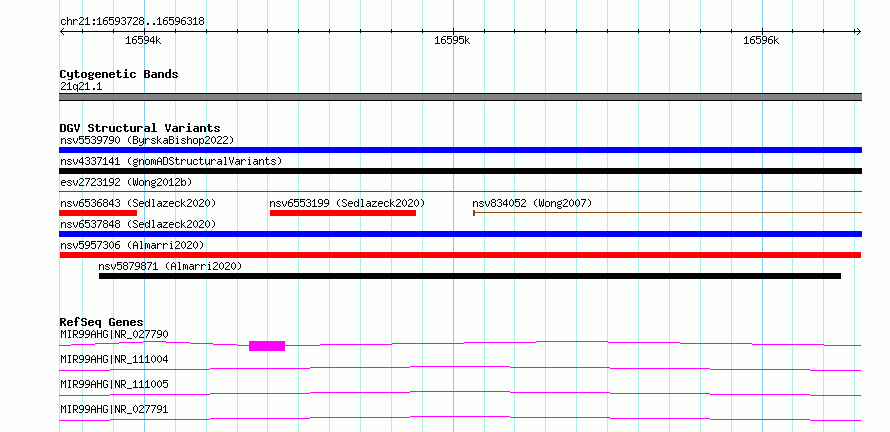
Task: Click the 16594k ruler tick label
Action: (x=143, y=40)
